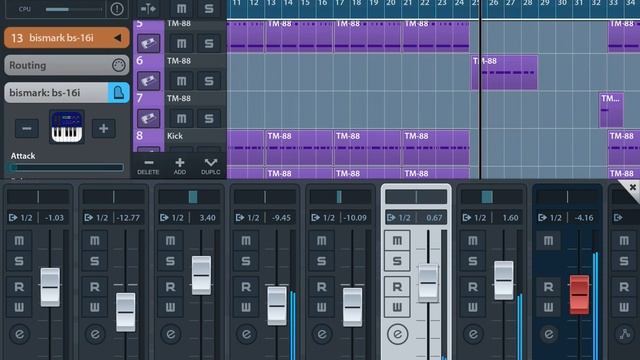This screenshot has height=360, width=640.
Task: Mute the -4.16 channel with red fader
Action: [548, 240]
